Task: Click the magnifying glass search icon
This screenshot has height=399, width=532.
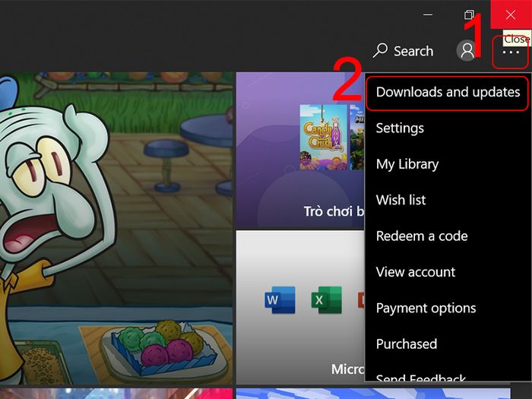Action: click(380, 51)
